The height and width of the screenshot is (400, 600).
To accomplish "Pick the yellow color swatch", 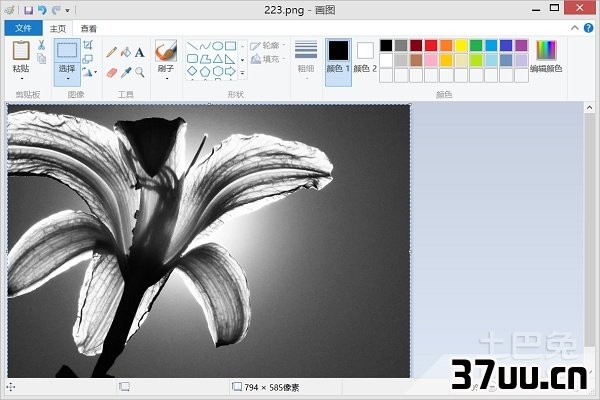I will tap(461, 45).
